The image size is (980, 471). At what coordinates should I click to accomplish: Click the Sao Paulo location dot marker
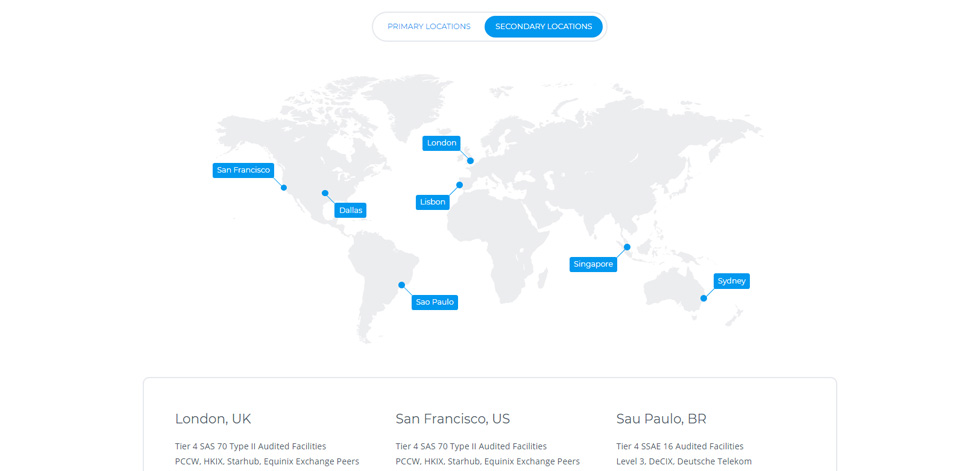point(402,285)
